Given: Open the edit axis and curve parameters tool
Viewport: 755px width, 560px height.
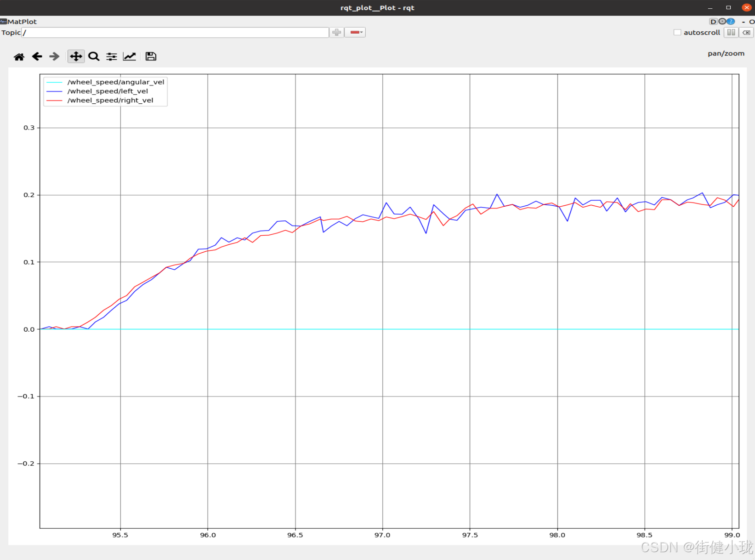Looking at the screenshot, I should tap(130, 57).
